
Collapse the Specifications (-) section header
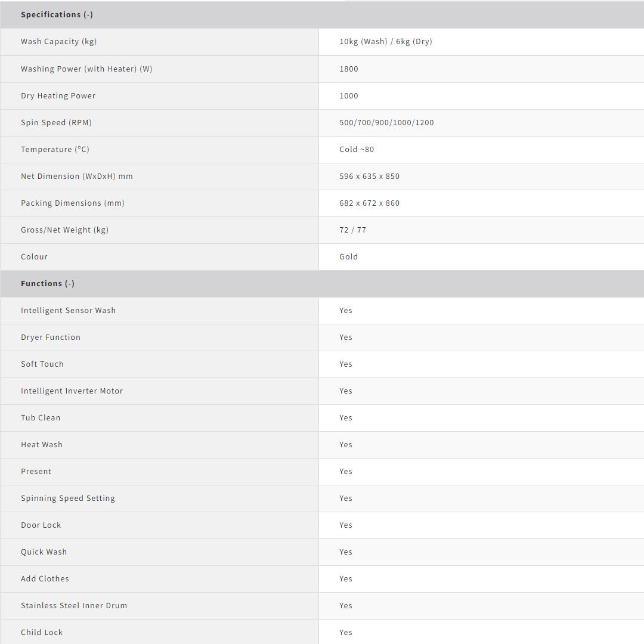tap(57, 14)
